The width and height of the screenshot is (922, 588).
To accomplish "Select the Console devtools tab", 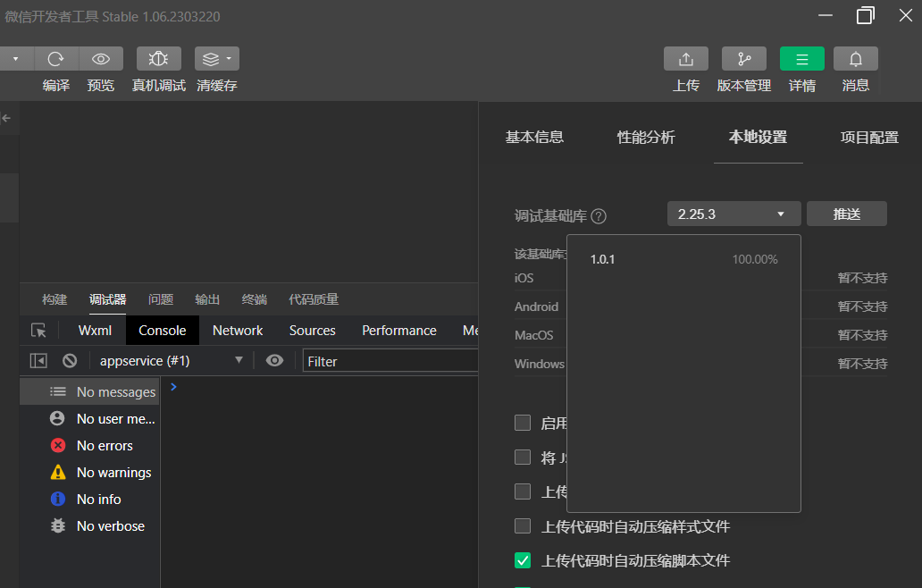I will (163, 331).
